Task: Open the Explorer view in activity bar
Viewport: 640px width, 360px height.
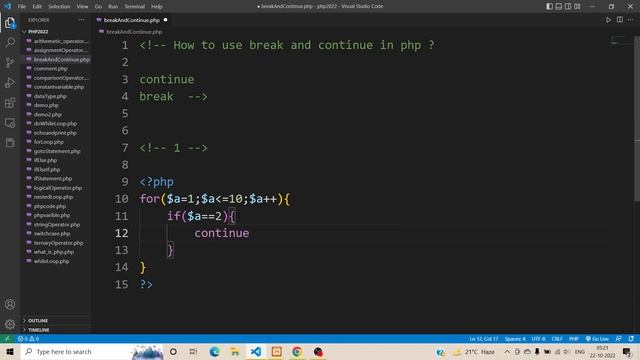Action: [10, 23]
